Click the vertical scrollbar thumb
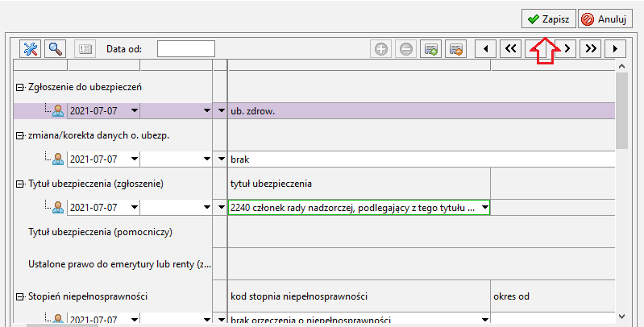644x327 pixels. tap(621, 111)
